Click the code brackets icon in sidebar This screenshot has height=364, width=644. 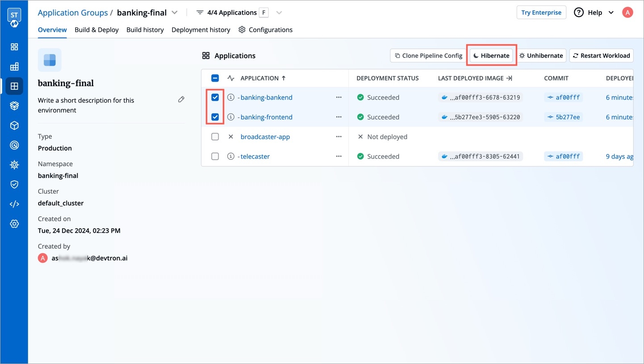[x=14, y=204]
